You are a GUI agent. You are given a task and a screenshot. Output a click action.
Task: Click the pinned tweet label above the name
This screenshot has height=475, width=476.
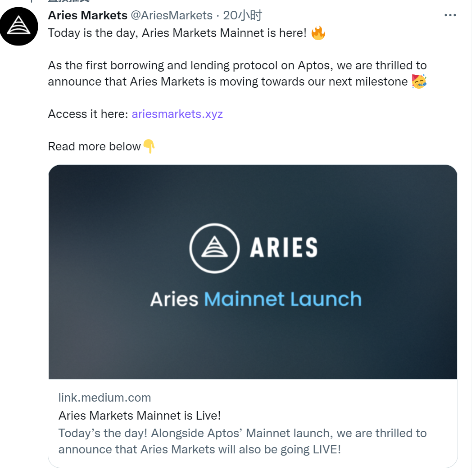[68, 1]
